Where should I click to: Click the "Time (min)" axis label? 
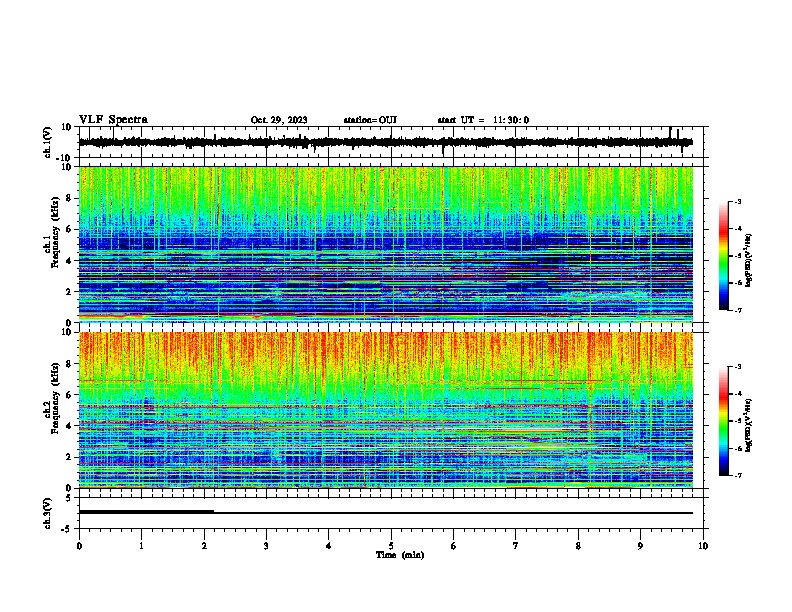(400, 555)
